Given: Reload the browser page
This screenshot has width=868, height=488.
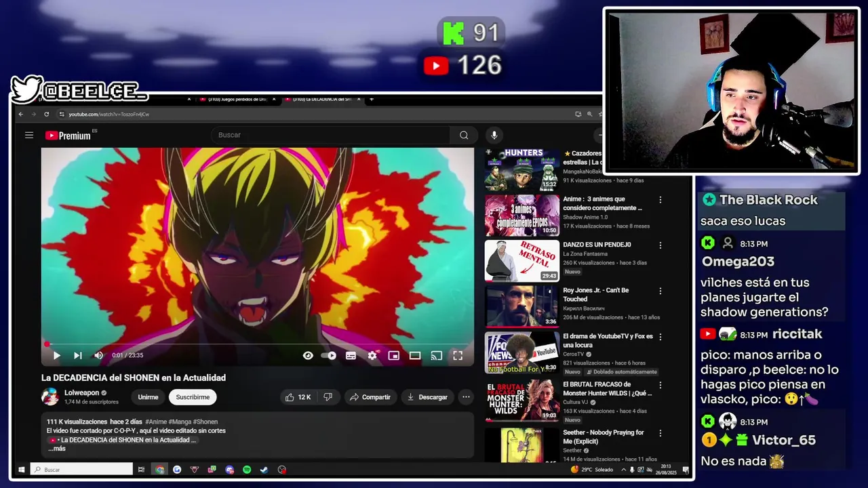Looking at the screenshot, I should [46, 115].
